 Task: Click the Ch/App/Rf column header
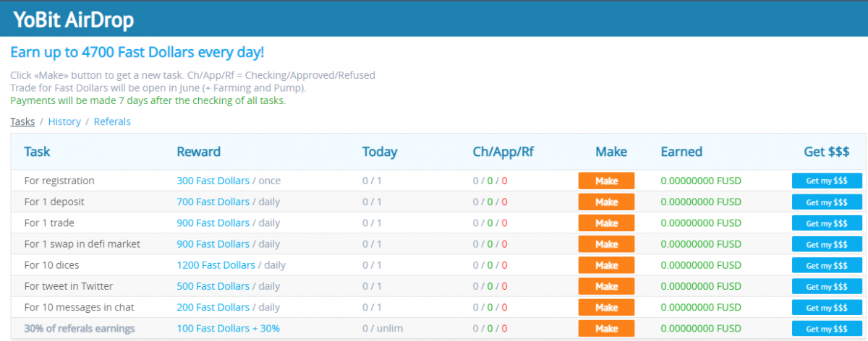(503, 152)
